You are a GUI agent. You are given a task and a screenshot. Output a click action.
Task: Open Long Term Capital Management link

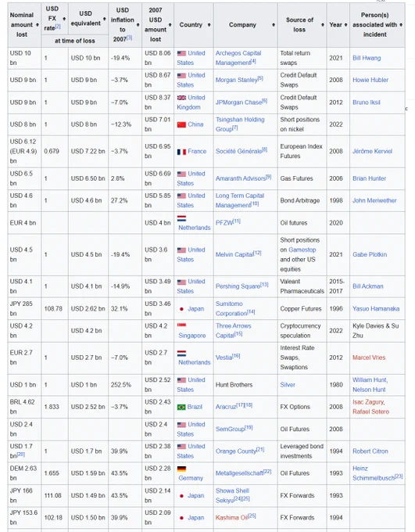coord(239,200)
